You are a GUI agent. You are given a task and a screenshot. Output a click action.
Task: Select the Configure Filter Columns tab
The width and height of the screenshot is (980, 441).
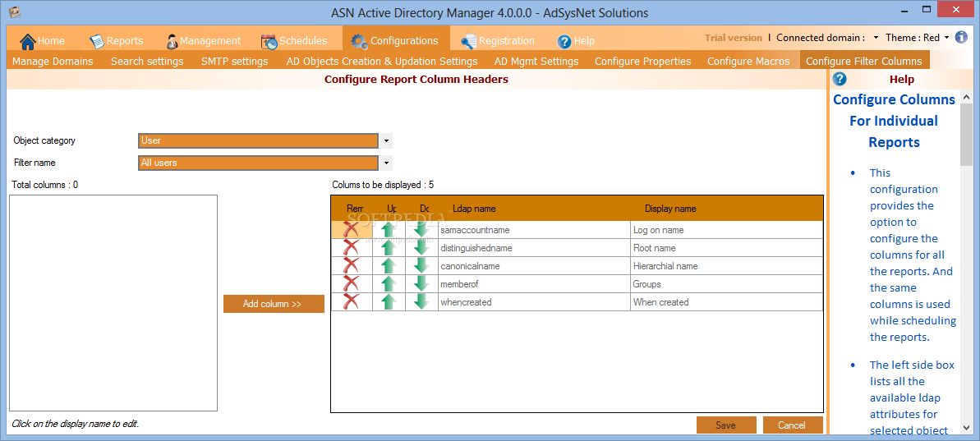pos(863,62)
